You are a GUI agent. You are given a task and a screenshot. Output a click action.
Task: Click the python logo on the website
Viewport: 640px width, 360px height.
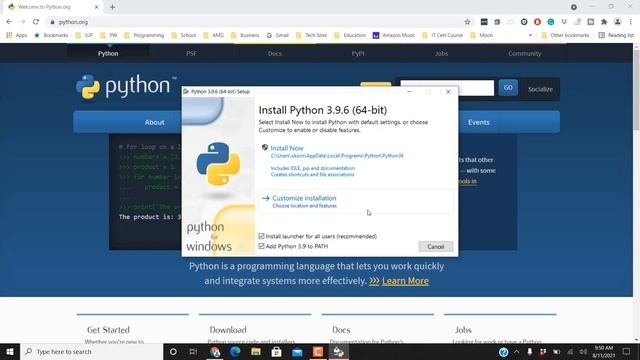pos(126,87)
